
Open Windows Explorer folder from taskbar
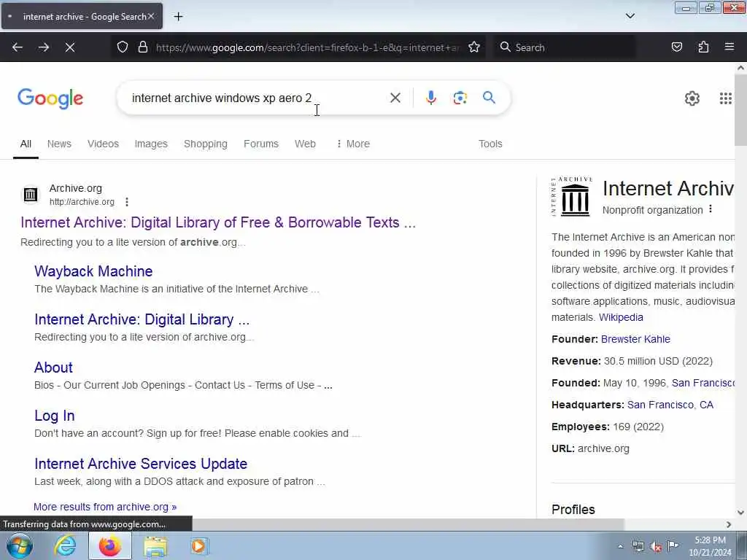[155, 546]
